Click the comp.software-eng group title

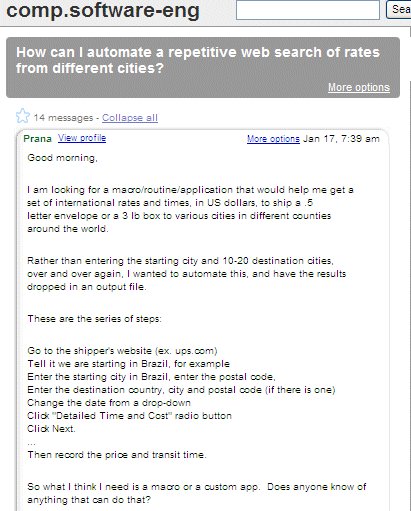pos(103,10)
